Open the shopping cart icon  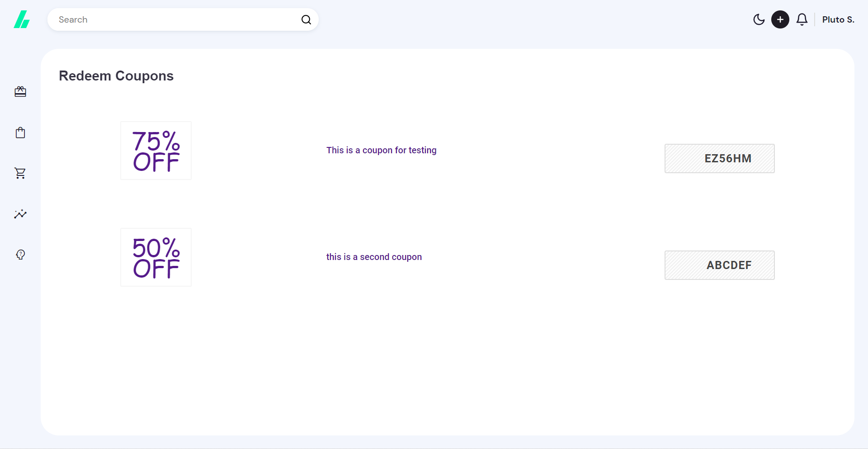click(20, 173)
